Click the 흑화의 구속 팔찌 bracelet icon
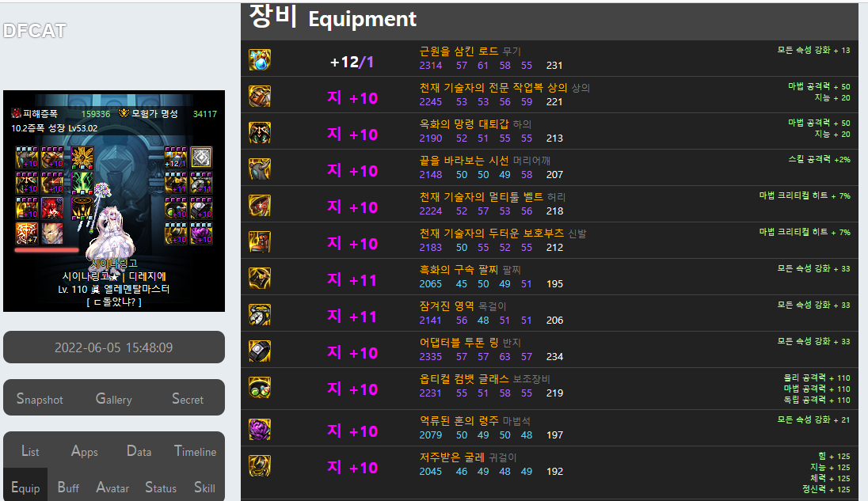 260,278
